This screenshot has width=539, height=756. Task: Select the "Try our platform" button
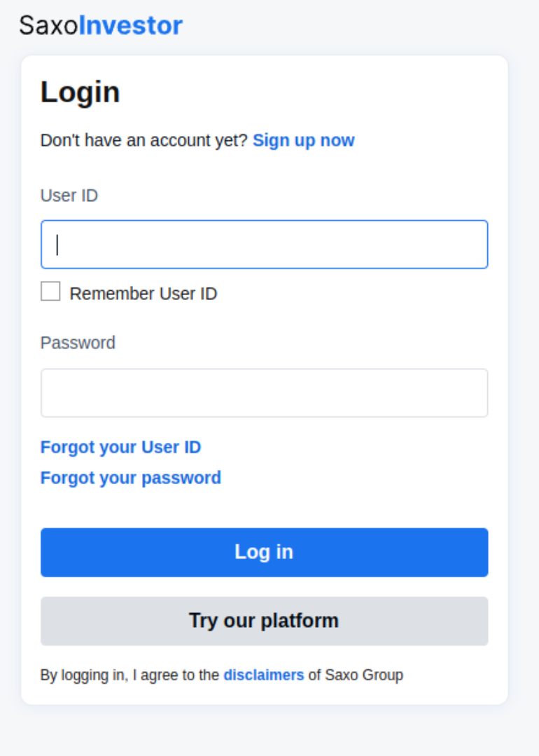pyautogui.click(x=264, y=621)
